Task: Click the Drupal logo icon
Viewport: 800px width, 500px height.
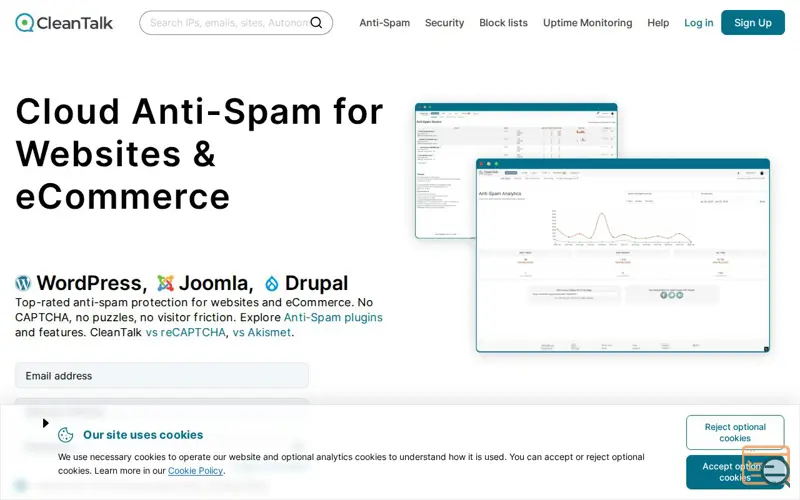Action: click(271, 283)
